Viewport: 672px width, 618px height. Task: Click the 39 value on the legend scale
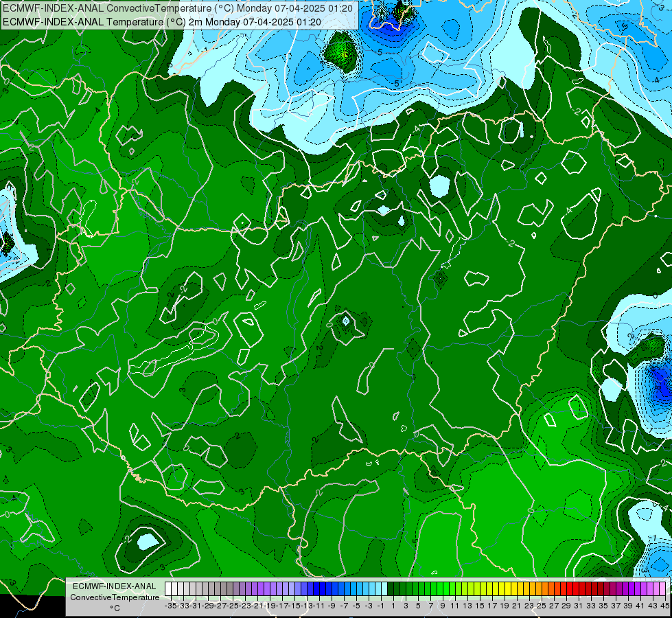(x=628, y=606)
